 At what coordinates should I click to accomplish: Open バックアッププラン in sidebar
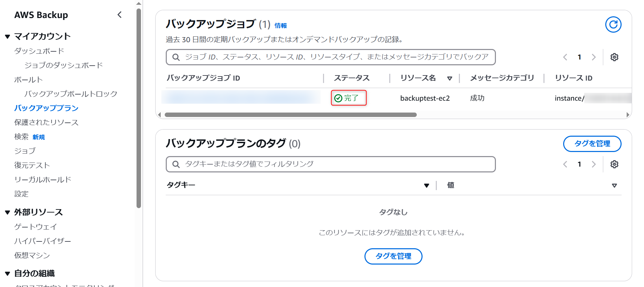point(46,108)
